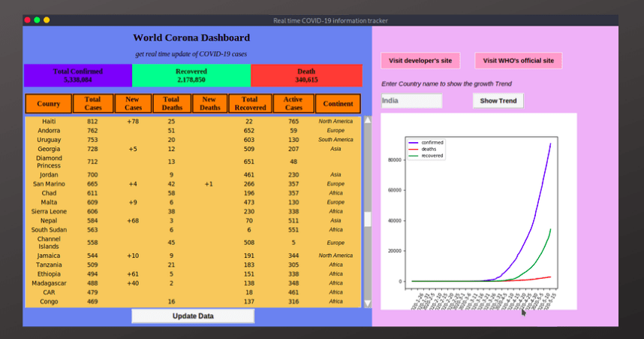Select the Active Cases column header
644x339 pixels.
pyautogui.click(x=293, y=104)
